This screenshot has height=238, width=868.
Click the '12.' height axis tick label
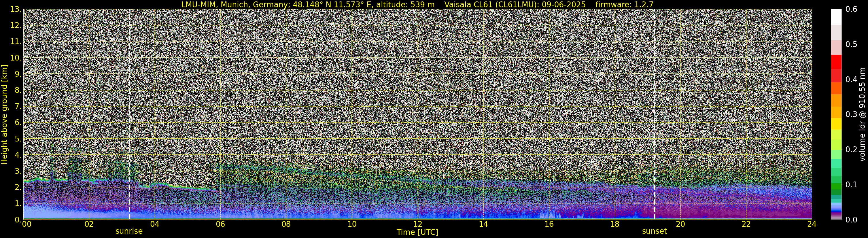16,26
